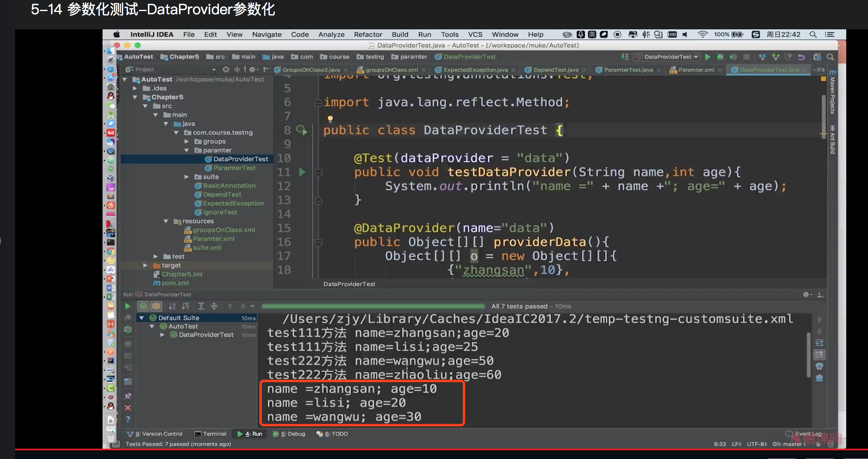
Task: Toggle Show Ignored tests filter
Action: click(156, 306)
